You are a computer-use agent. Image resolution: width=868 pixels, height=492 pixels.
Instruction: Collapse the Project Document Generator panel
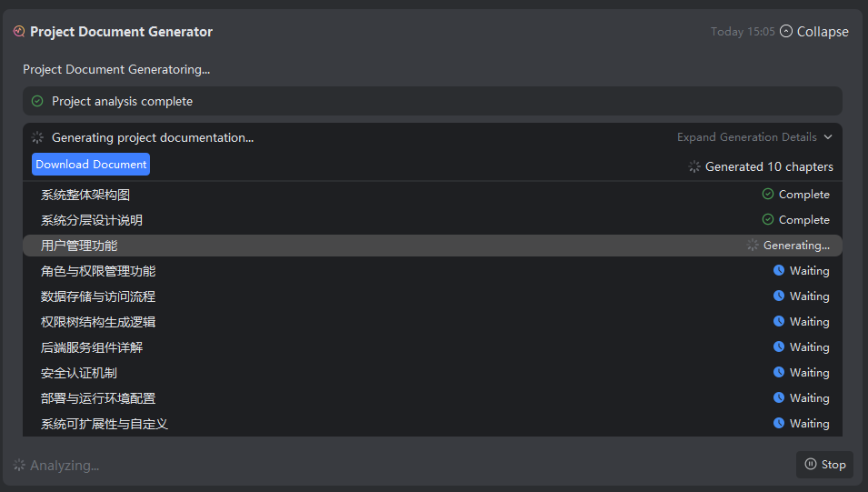tap(813, 32)
